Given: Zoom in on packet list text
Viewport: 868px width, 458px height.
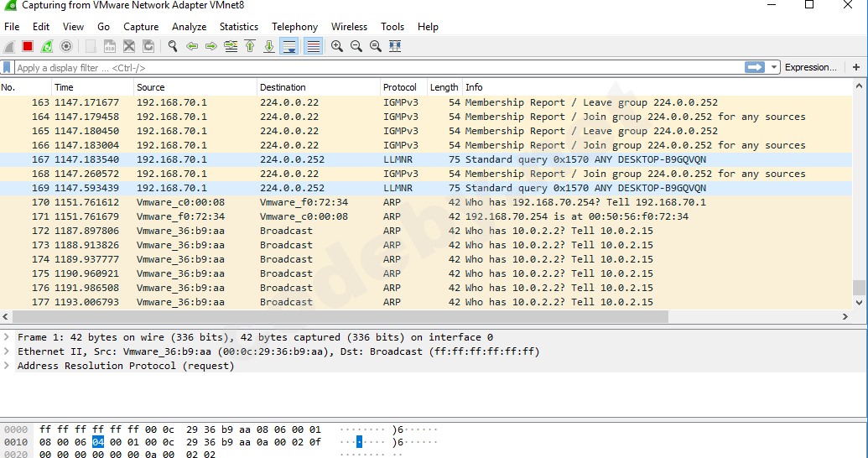Looking at the screenshot, I should click(337, 46).
